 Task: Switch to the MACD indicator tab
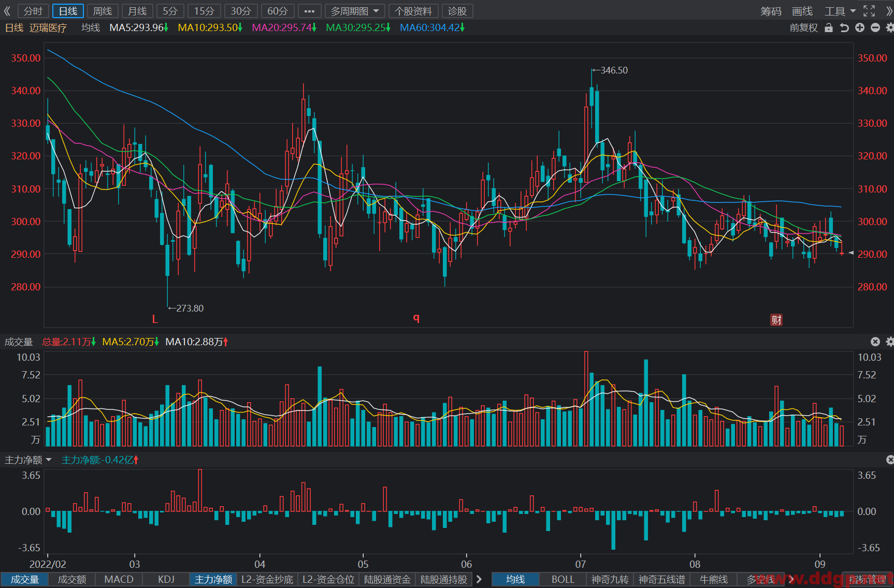tap(119, 579)
